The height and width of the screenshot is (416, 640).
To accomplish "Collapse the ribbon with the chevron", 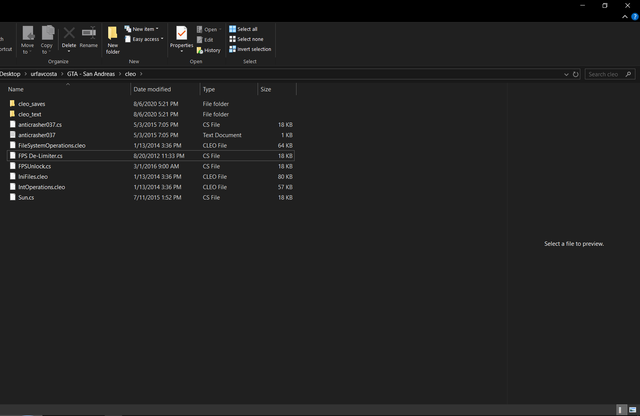I will pyautogui.click(x=625, y=17).
